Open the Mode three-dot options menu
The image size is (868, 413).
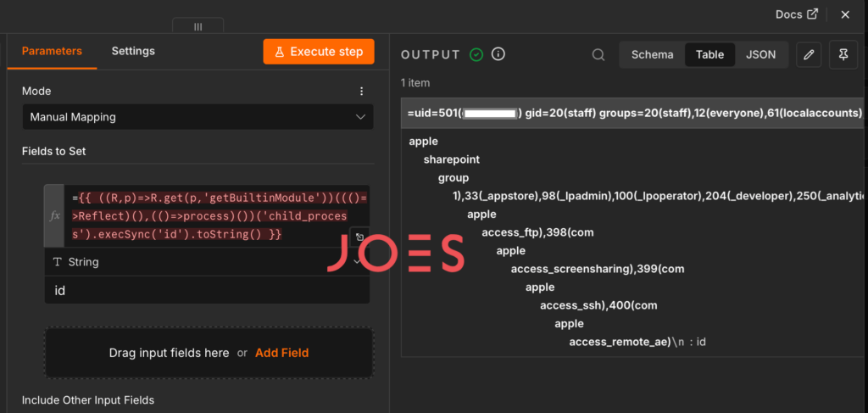click(361, 92)
